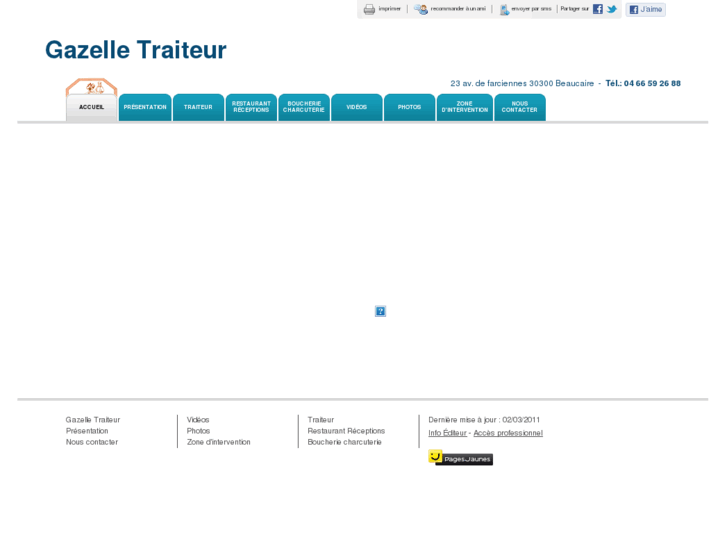Click the send-by-SMS phone icon
727x545 pixels.
point(504,9)
